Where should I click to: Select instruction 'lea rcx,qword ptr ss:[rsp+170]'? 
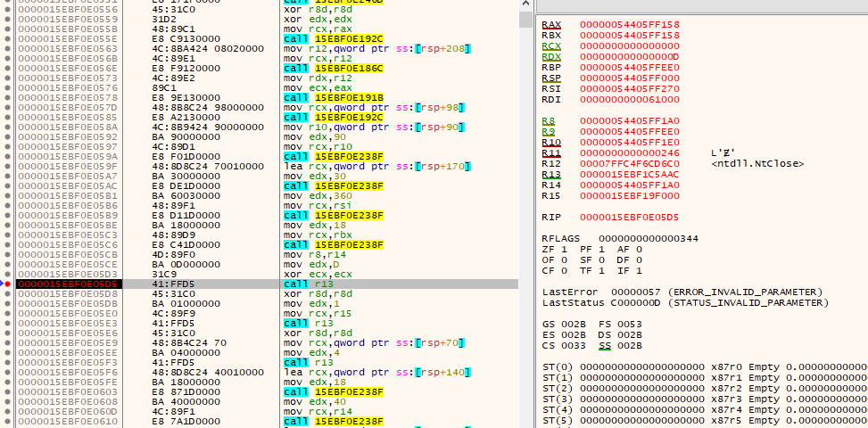377,166
